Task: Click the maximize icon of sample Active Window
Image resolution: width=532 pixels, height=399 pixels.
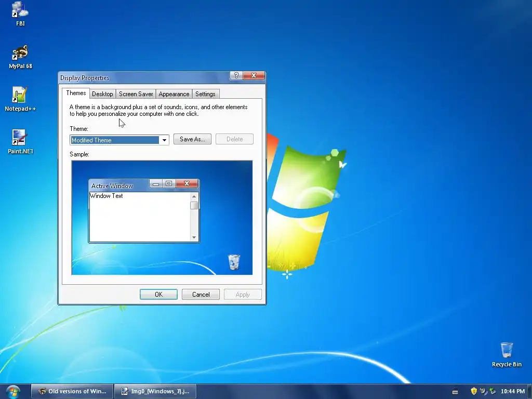Action: [x=169, y=183]
